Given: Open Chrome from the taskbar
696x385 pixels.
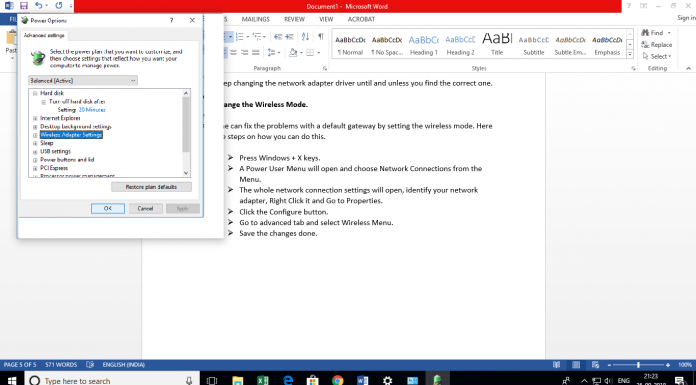Looking at the screenshot, I should click(338, 380).
